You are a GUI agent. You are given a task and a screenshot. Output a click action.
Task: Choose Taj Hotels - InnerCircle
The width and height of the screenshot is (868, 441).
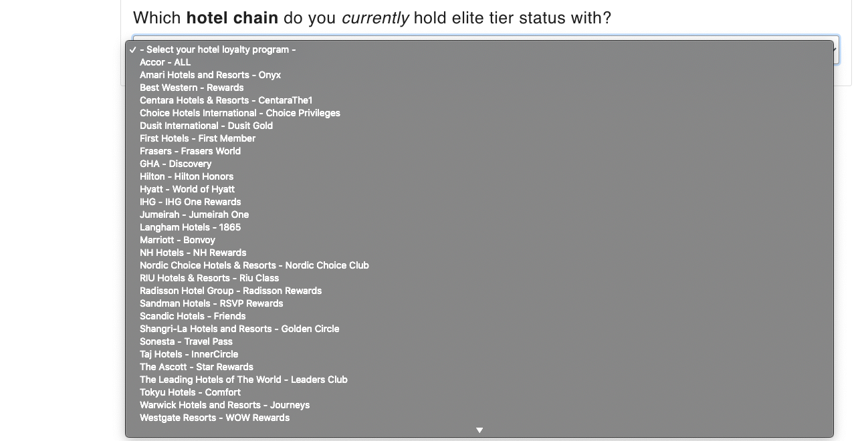[x=479, y=354]
